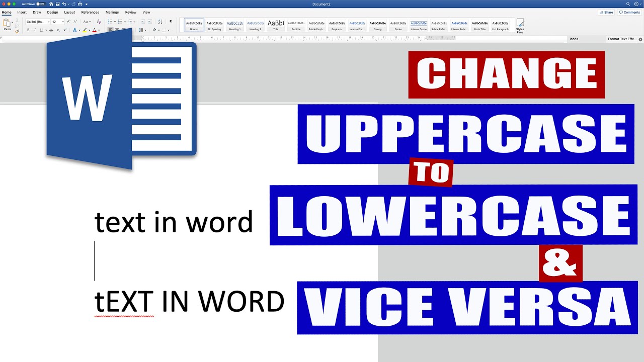The height and width of the screenshot is (362, 644).
Task: Click the Paste clipboard icon
Action: coord(7,23)
